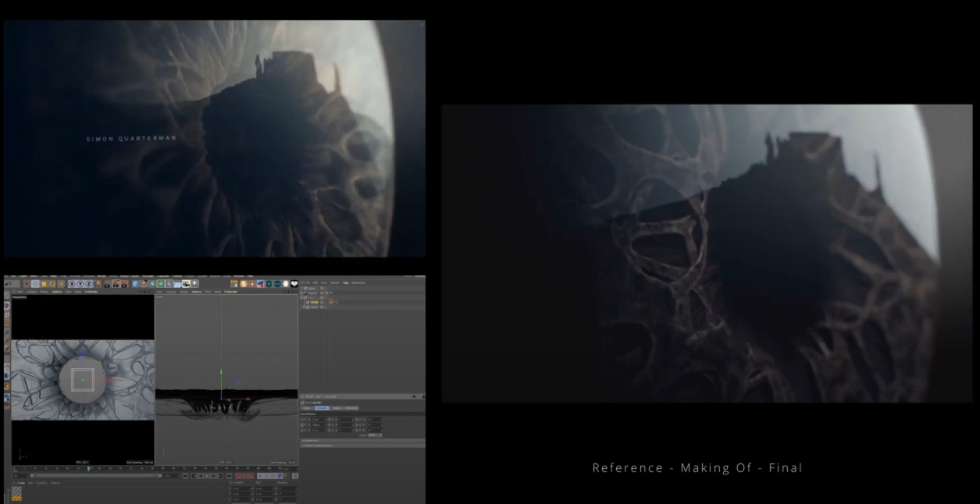980x504 pixels.
Task: Toggle the Y axis lock
Action: (x=80, y=284)
